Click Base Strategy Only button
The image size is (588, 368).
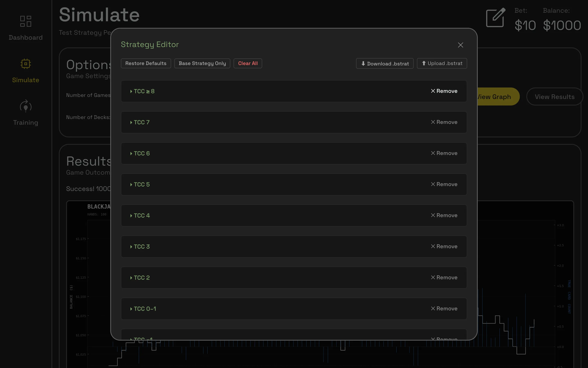(x=202, y=63)
